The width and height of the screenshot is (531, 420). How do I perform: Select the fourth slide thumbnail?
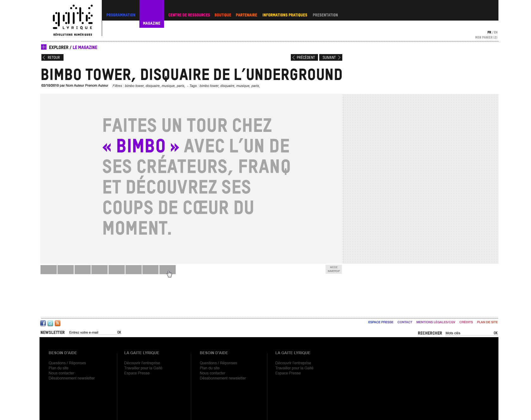tap(100, 269)
